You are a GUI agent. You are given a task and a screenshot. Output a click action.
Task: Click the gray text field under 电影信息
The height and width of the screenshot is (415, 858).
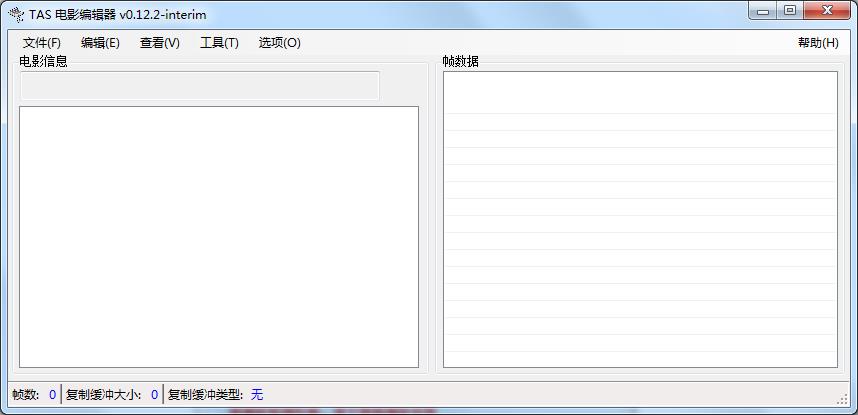pyautogui.click(x=200, y=86)
